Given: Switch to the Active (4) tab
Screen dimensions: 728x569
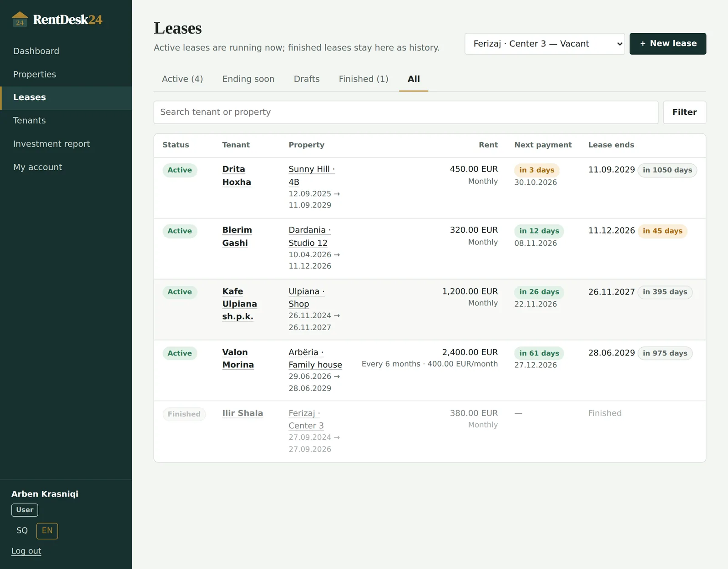Looking at the screenshot, I should [182, 79].
